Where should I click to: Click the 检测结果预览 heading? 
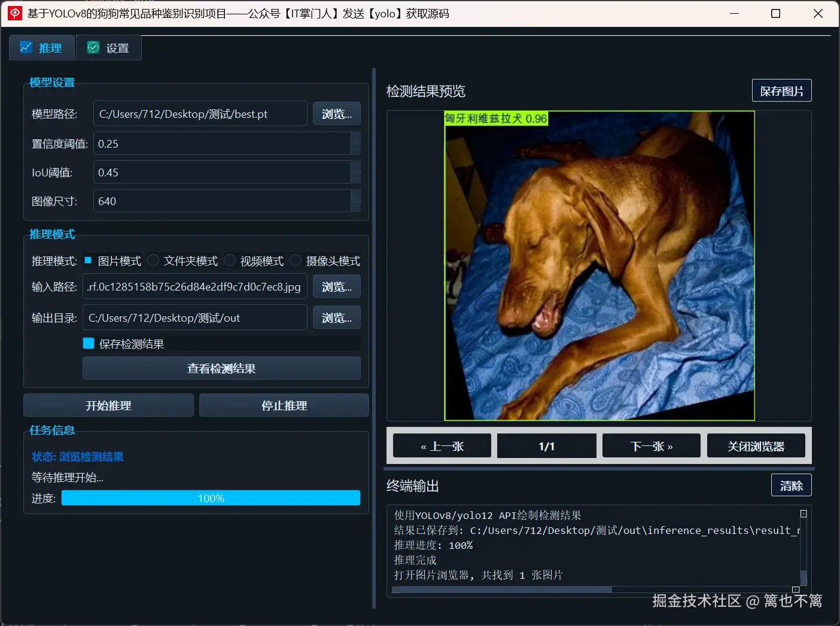[426, 91]
